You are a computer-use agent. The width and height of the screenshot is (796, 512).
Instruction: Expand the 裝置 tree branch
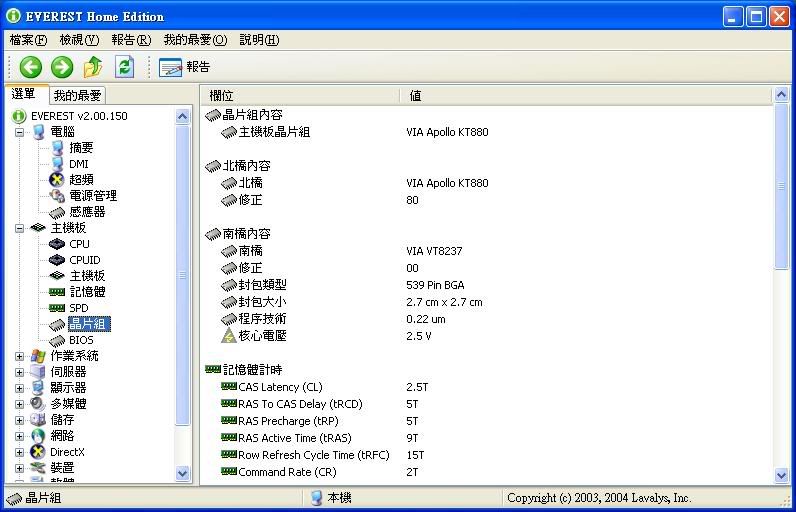coord(19,468)
